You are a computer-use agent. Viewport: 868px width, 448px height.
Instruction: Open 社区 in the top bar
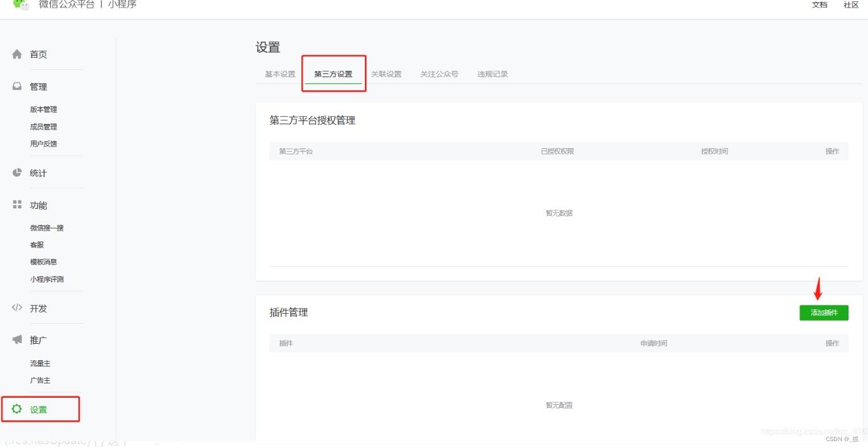851,4
